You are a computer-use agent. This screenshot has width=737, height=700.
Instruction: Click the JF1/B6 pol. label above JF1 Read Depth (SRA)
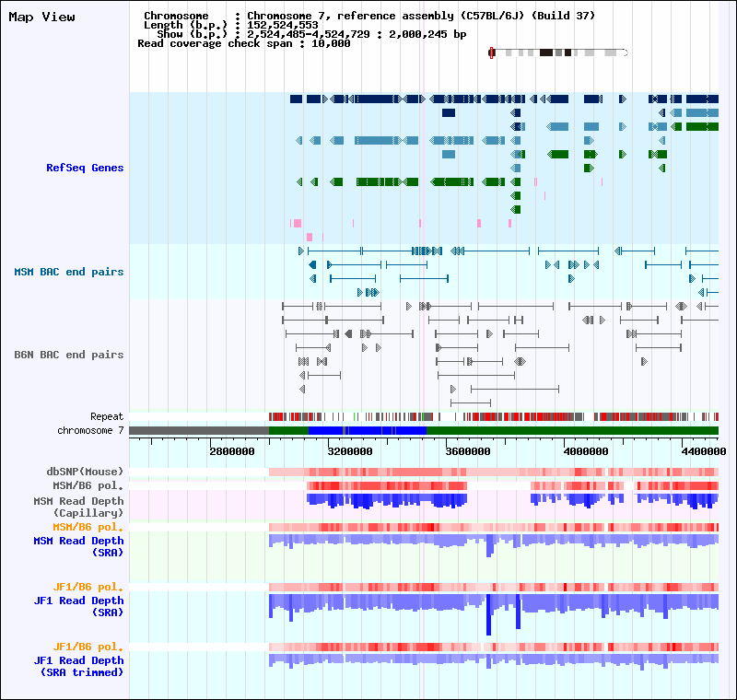(88, 587)
